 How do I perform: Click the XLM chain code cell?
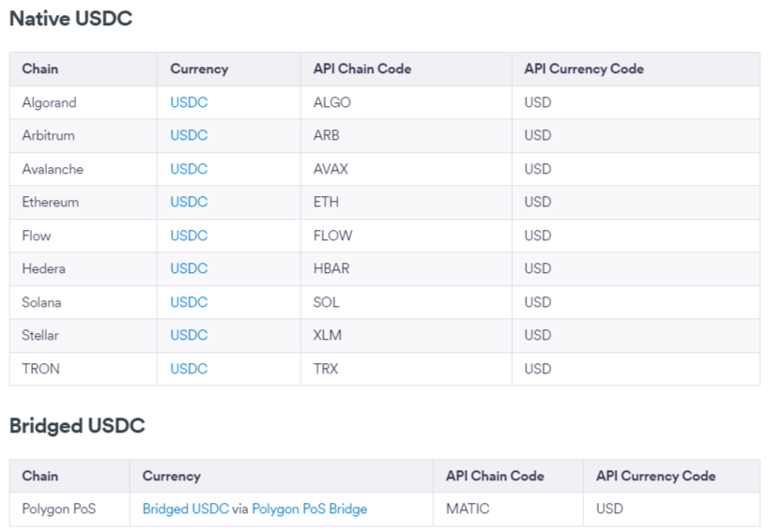click(x=328, y=335)
